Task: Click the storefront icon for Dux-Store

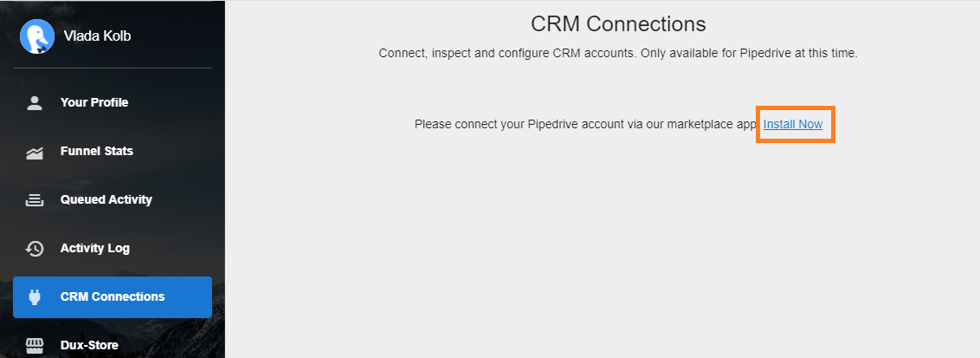Action: tap(35, 345)
